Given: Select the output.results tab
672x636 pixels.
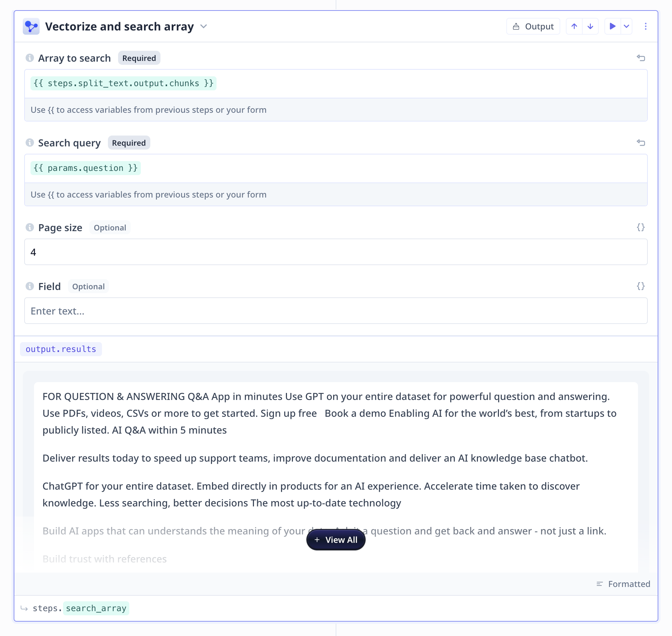Looking at the screenshot, I should point(61,349).
